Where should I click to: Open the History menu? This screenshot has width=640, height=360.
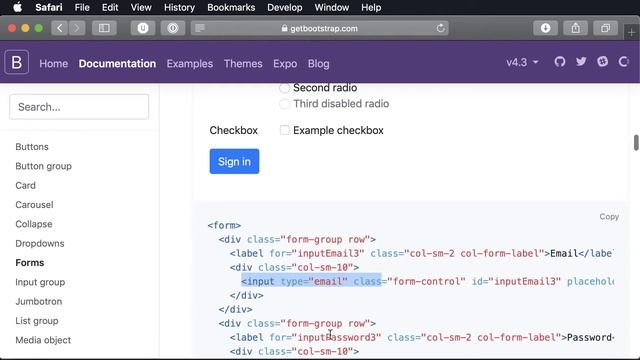179,7
